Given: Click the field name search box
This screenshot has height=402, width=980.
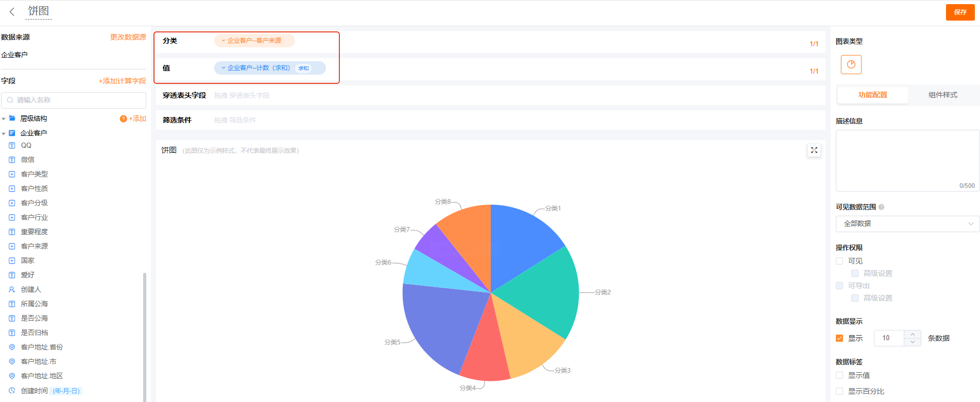Looking at the screenshot, I should (74, 100).
